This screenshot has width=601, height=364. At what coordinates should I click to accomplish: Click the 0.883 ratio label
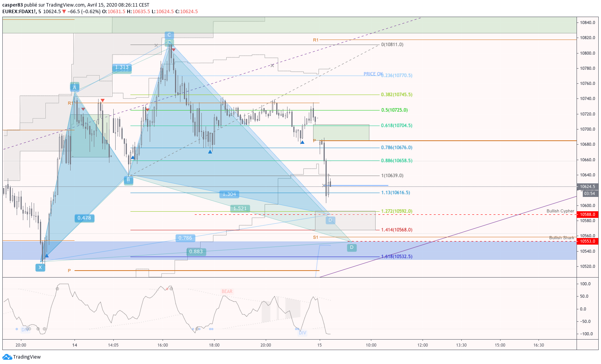pos(196,252)
